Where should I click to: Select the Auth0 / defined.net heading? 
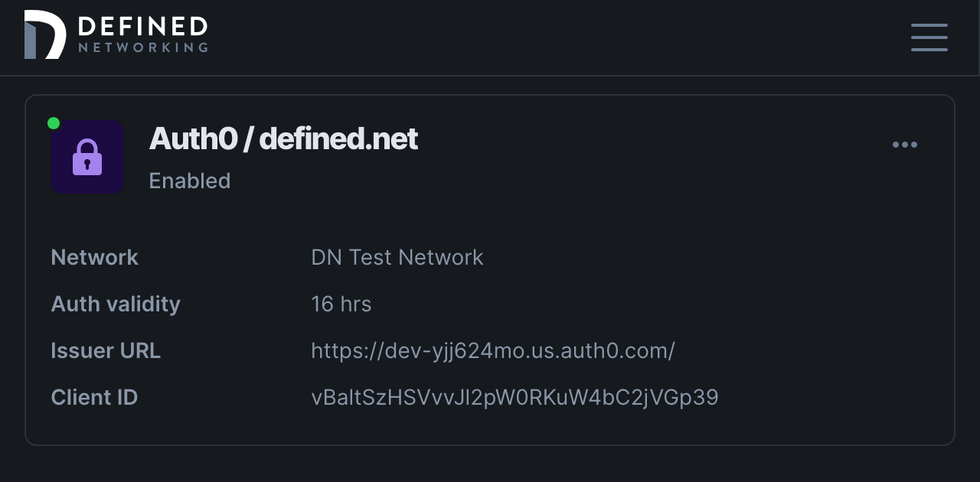(x=283, y=138)
